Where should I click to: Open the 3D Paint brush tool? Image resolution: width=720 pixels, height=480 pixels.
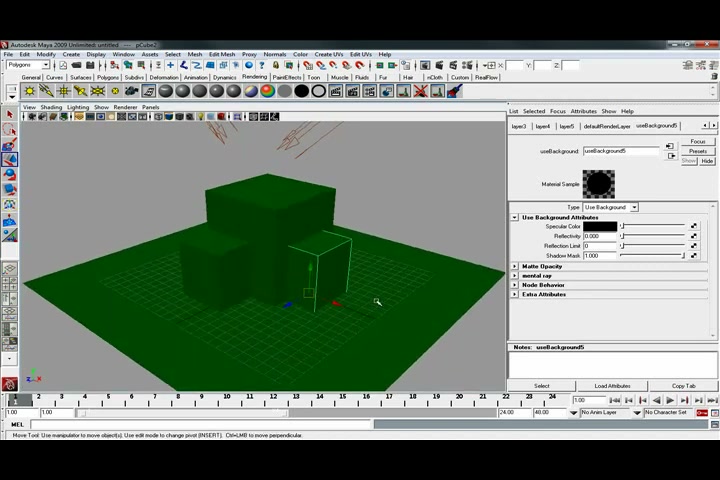click(x=455, y=91)
